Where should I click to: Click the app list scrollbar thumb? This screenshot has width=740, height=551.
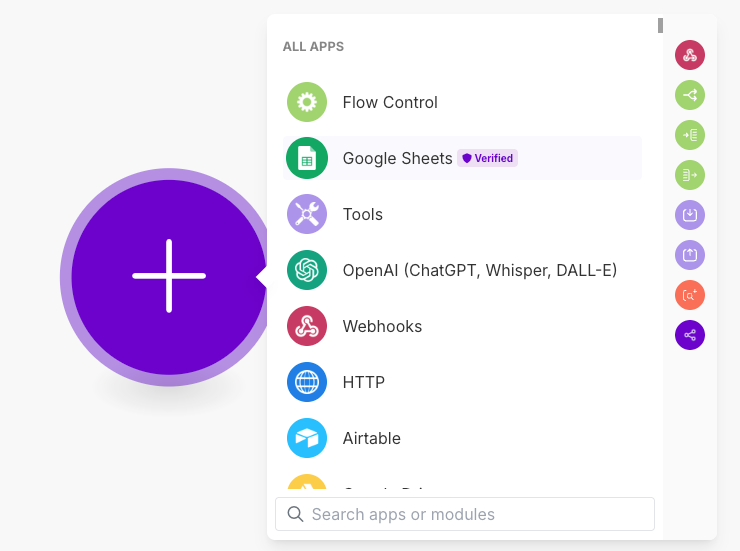point(660,25)
